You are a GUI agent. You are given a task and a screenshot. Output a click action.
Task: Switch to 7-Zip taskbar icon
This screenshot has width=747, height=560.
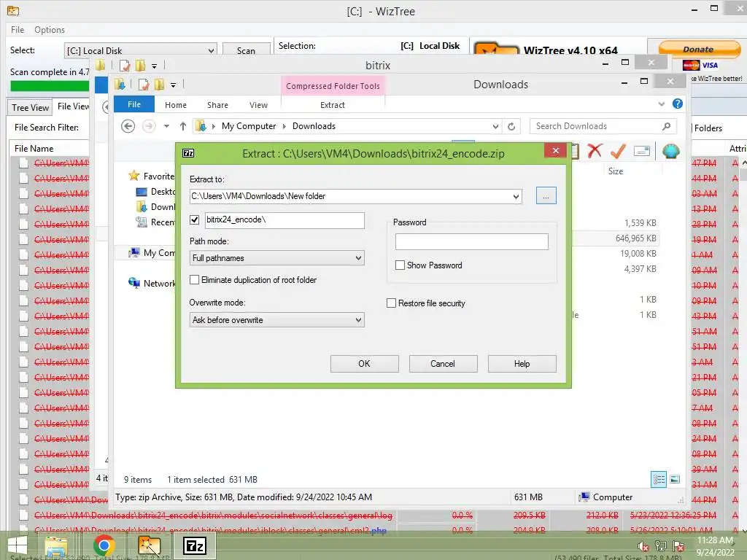[194, 545]
